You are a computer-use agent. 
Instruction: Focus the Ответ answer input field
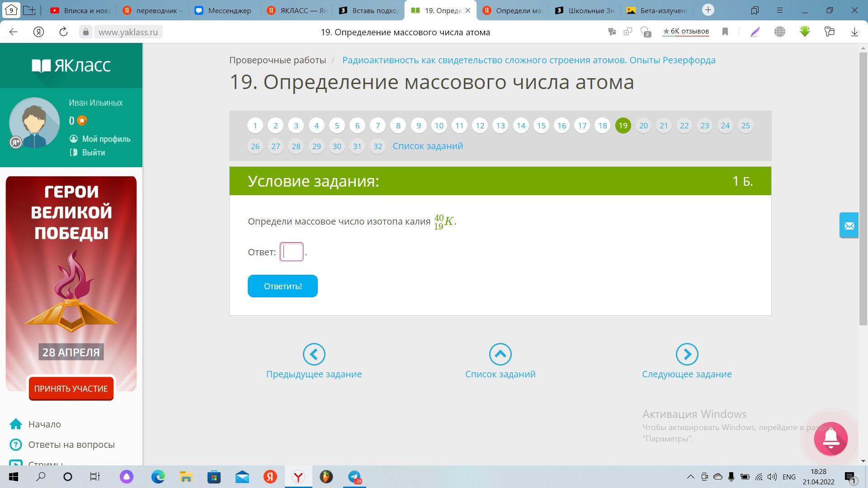[x=292, y=252]
